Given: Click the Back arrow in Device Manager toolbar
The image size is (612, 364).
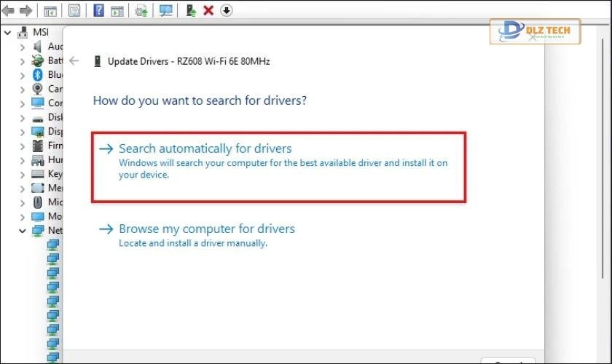Looking at the screenshot, I should 9,10.
